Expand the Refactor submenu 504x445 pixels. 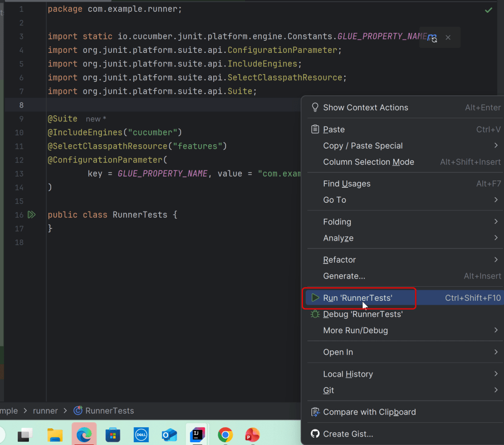coord(339,260)
